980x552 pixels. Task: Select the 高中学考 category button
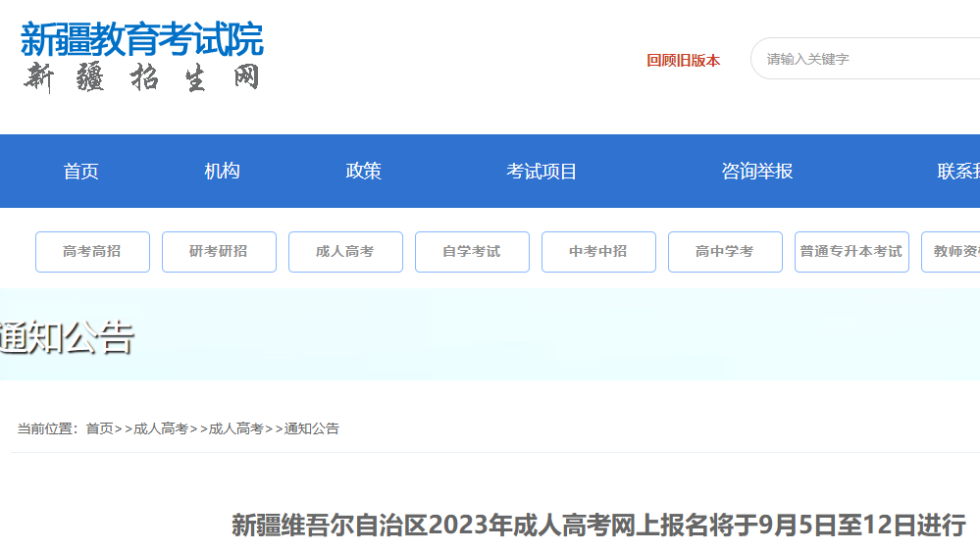[x=725, y=252]
